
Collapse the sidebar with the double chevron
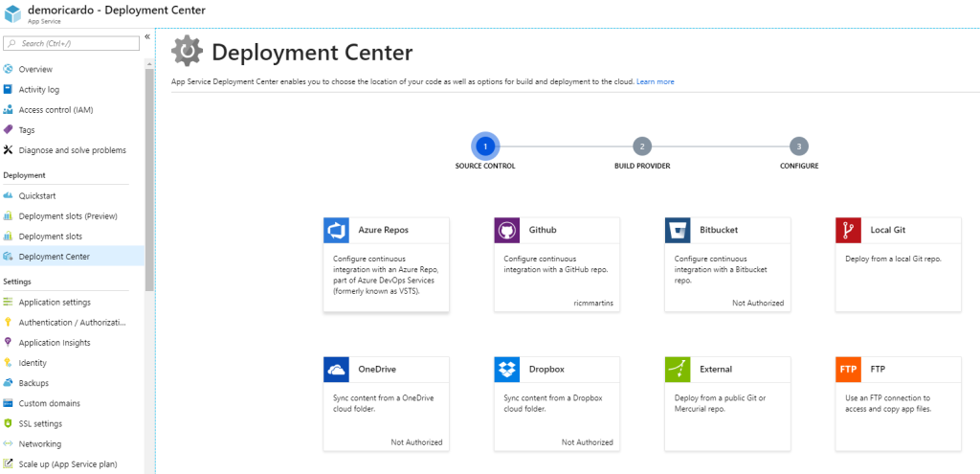(x=147, y=37)
